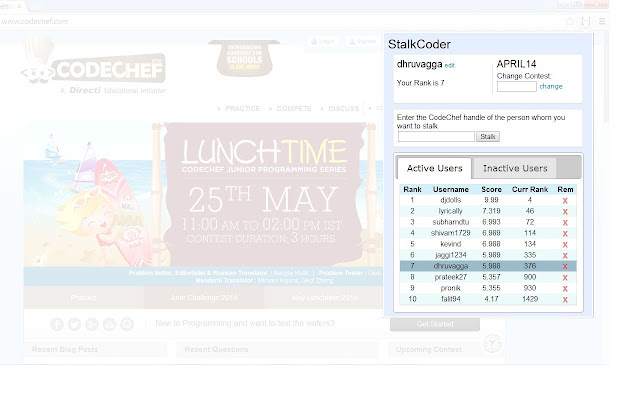Click the bookmark star in the address bar
This screenshot has width=640, height=400.
click(568, 20)
